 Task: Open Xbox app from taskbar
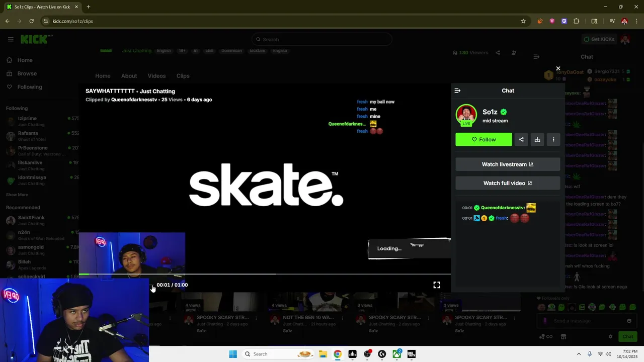pyautogui.click(x=396, y=354)
